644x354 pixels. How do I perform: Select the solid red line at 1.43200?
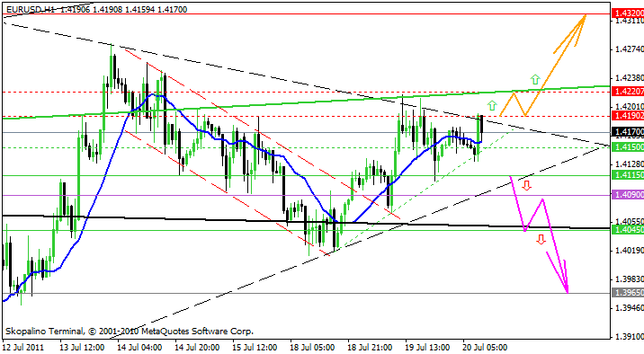(x=306, y=14)
